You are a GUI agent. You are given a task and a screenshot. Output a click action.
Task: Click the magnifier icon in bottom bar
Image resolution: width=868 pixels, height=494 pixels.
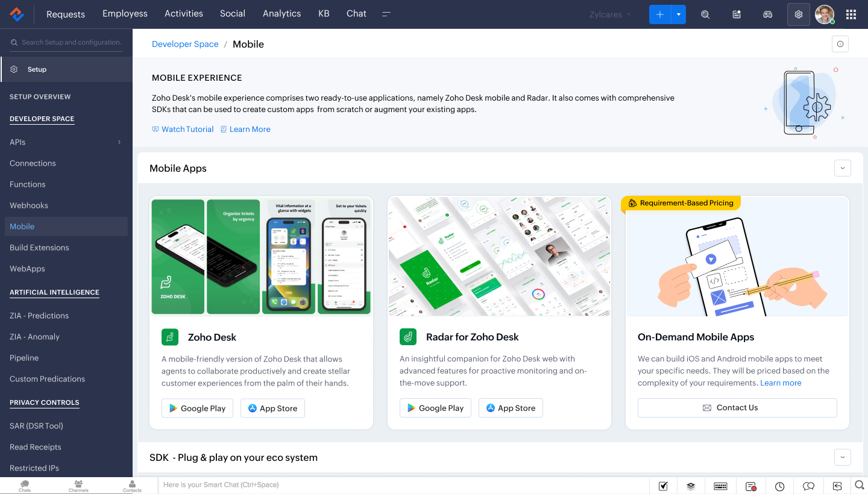click(860, 485)
